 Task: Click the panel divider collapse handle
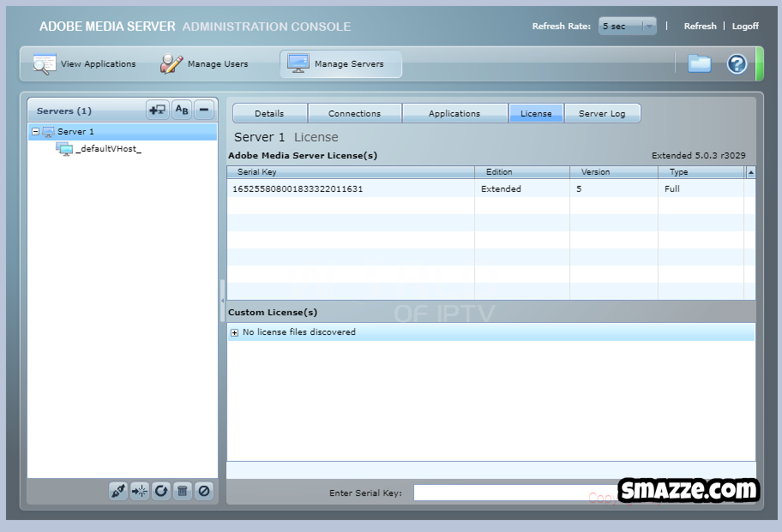pos(222,301)
